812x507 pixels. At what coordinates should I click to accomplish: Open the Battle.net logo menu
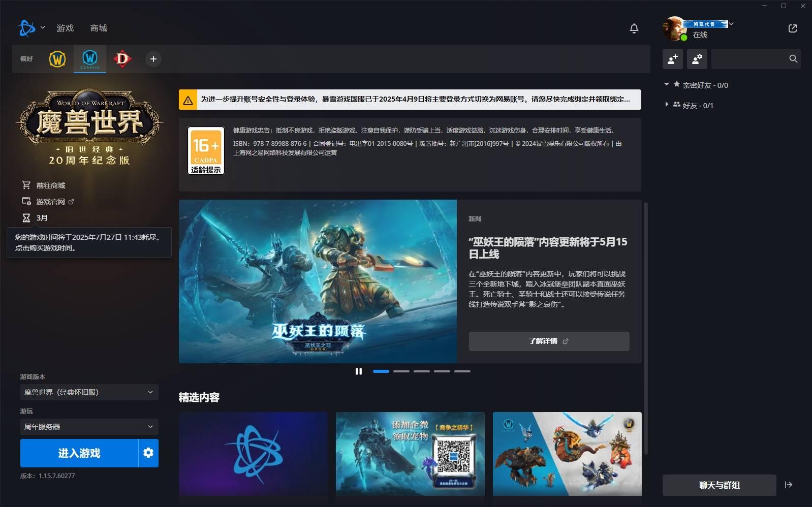26,28
